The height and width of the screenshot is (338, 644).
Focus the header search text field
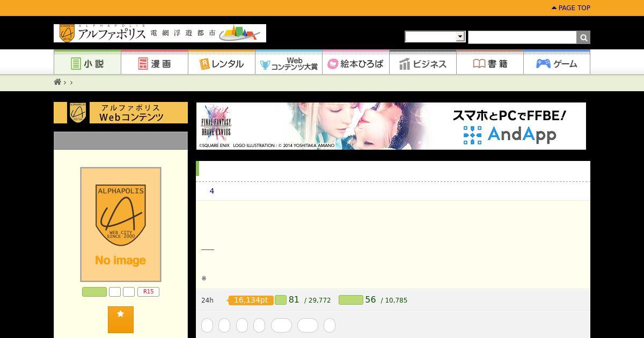coord(522,37)
